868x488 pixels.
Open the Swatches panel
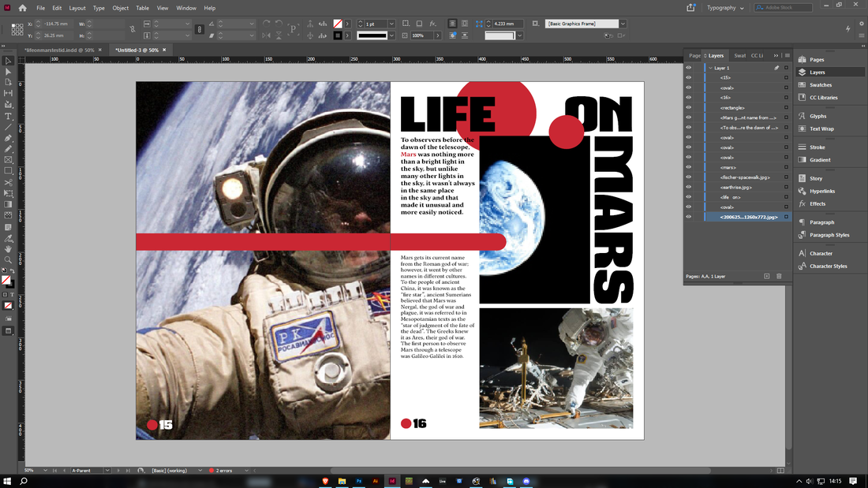(x=821, y=85)
